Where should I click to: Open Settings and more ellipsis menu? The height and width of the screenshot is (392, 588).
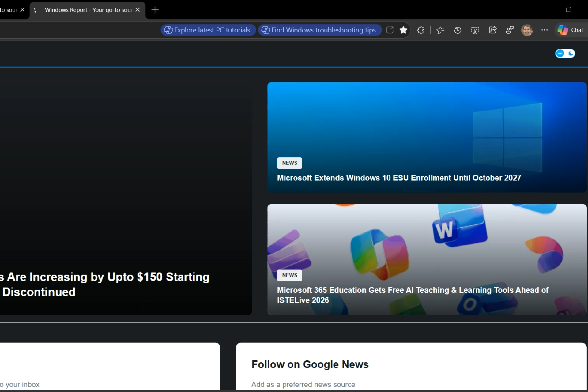544,30
